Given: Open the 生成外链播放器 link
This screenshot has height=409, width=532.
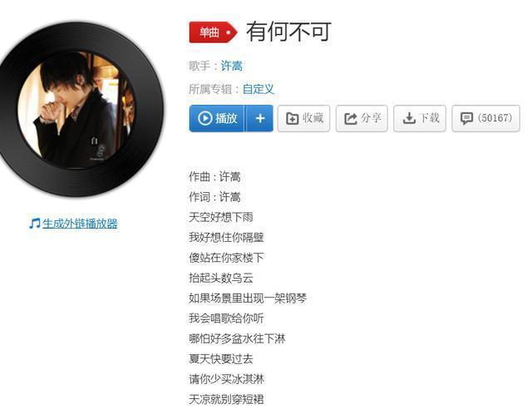Looking at the screenshot, I should click(x=80, y=224).
